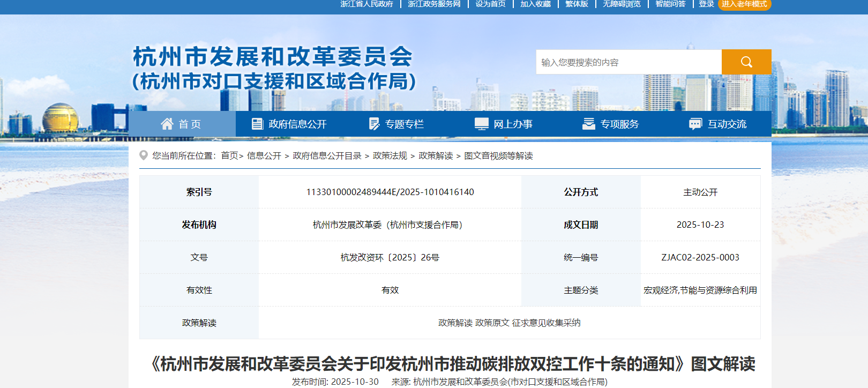Go to 政策法规 in the breadcrumb
The image size is (868, 388).
pos(390,155)
